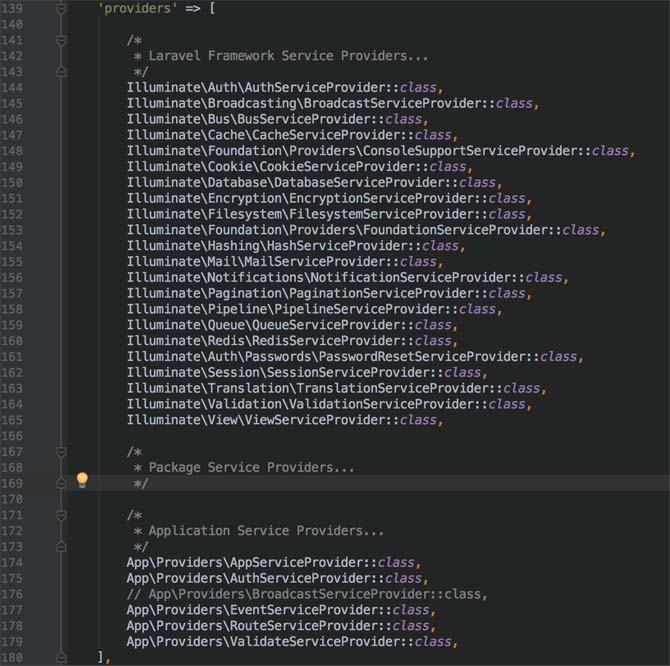Collapse the Laravel Framework comment fold at line 141
The image size is (670, 666).
(62, 40)
